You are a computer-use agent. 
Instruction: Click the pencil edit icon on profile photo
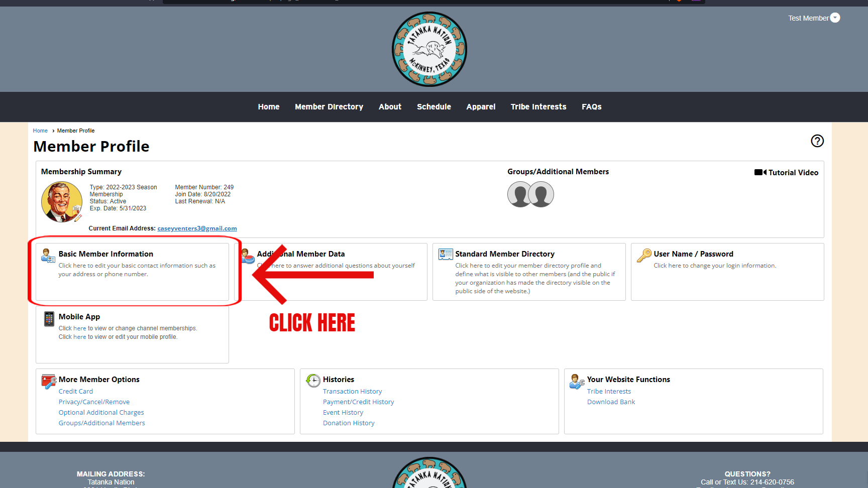(x=78, y=217)
